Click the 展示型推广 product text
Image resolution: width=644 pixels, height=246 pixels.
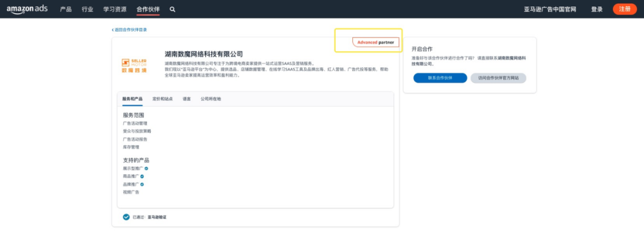coord(133,168)
